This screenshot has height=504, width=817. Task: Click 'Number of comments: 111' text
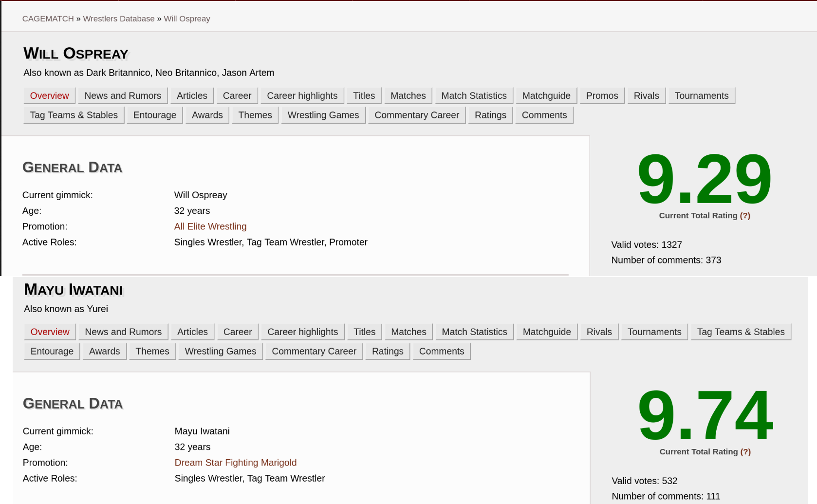666,496
